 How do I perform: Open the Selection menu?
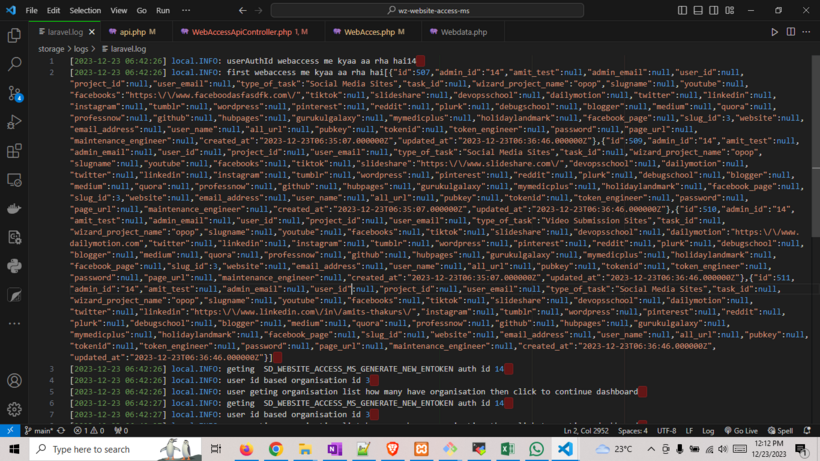[x=85, y=11]
